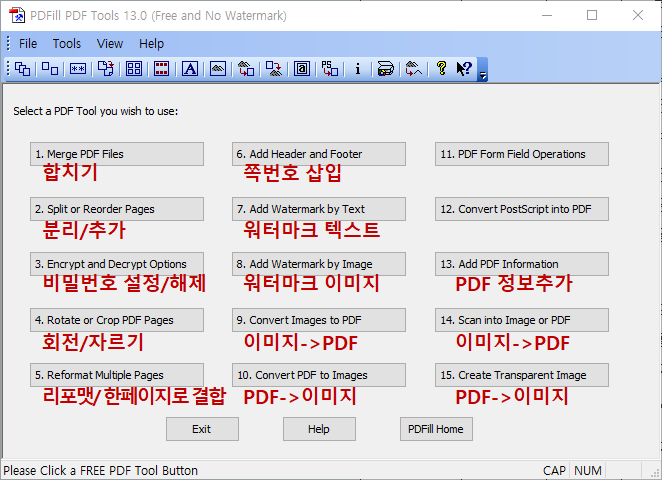Click the Reformat multiple pages grid icon

[x=134, y=69]
